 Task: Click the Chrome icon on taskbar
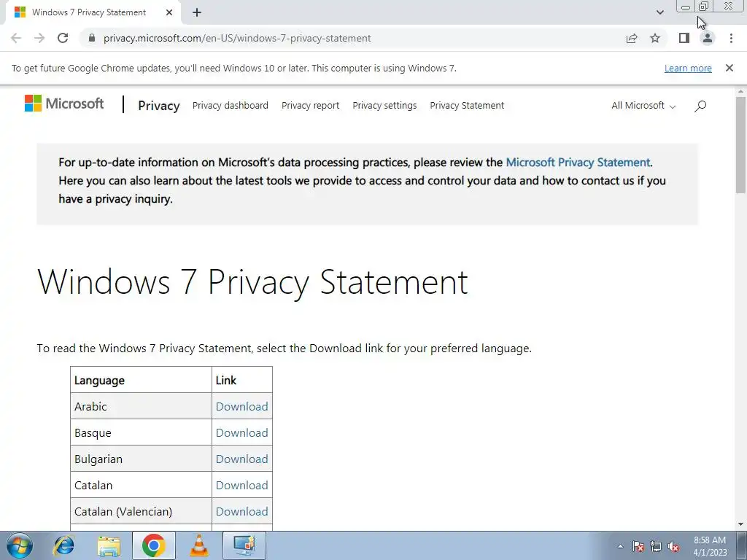[153, 545]
